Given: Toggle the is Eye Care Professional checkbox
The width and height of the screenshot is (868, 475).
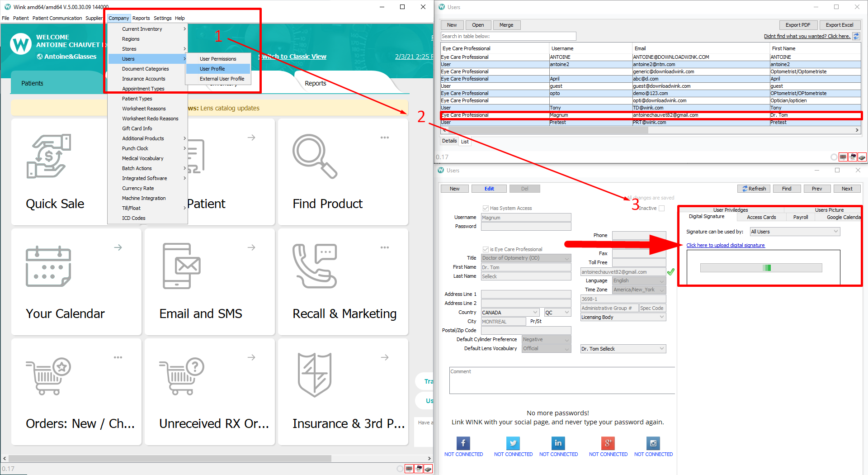Looking at the screenshot, I should pyautogui.click(x=486, y=249).
